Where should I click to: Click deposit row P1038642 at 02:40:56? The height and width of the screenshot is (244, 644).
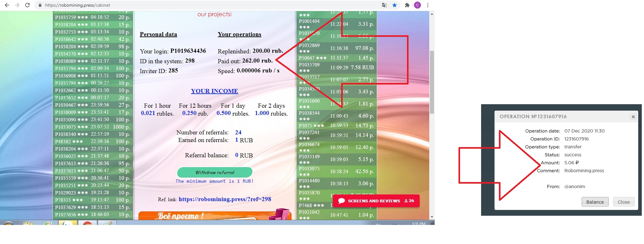(93, 39)
